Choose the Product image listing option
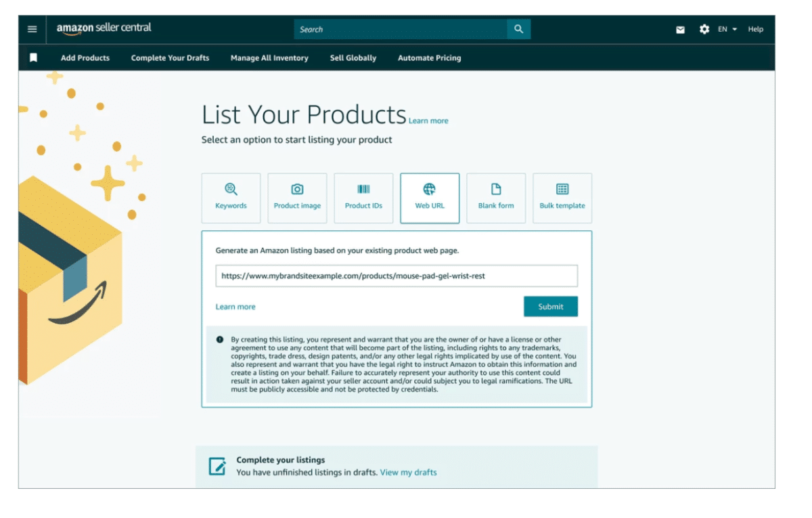This screenshot has width=812, height=518. 297,198
